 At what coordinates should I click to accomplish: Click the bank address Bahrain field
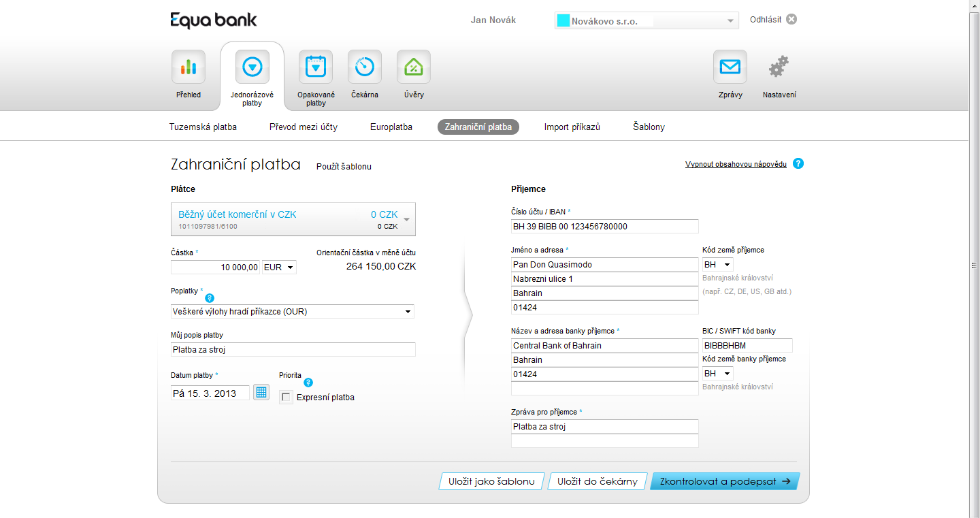pos(605,359)
